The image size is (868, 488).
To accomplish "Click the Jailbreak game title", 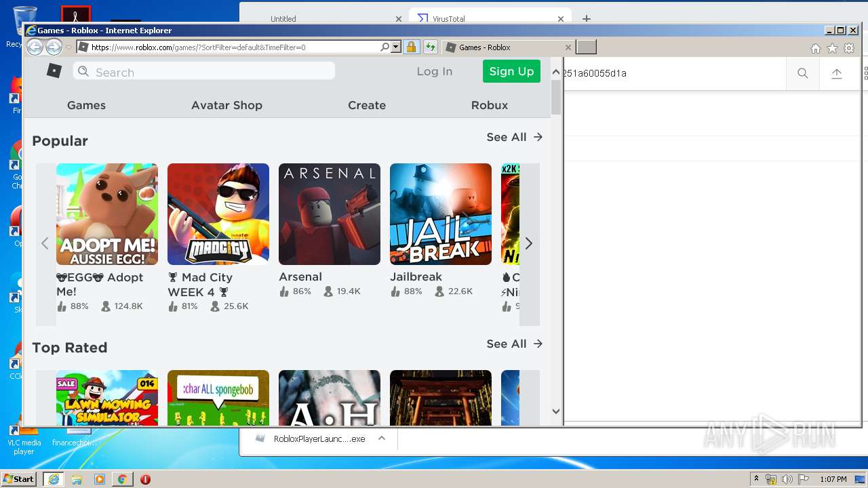I will [x=416, y=277].
